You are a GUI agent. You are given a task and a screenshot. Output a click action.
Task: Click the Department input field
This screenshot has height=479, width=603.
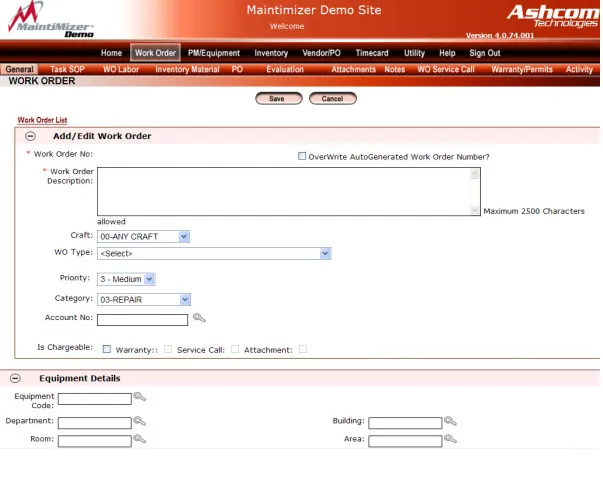(95, 423)
